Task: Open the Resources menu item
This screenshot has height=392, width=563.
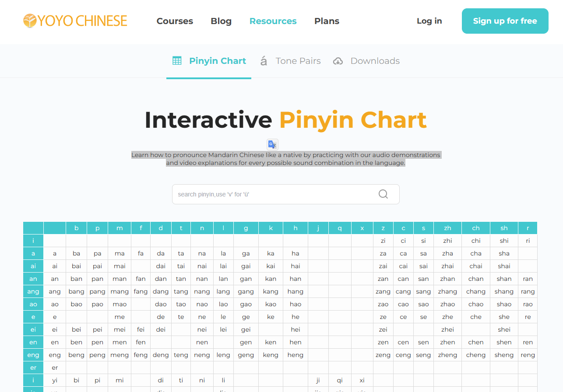Action: [x=273, y=21]
